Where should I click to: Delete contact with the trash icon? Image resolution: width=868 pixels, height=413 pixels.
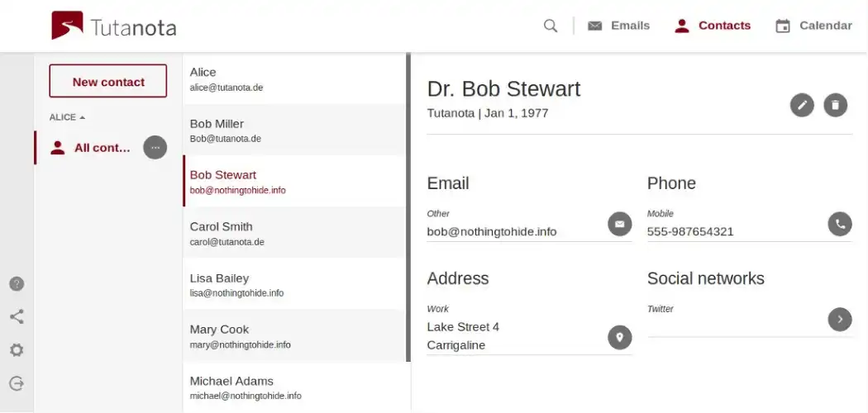click(836, 105)
